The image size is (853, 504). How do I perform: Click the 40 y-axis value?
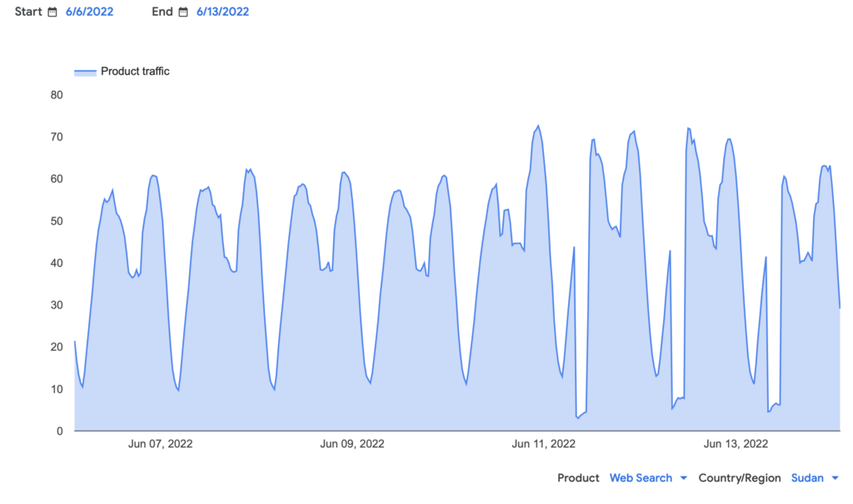click(x=57, y=263)
